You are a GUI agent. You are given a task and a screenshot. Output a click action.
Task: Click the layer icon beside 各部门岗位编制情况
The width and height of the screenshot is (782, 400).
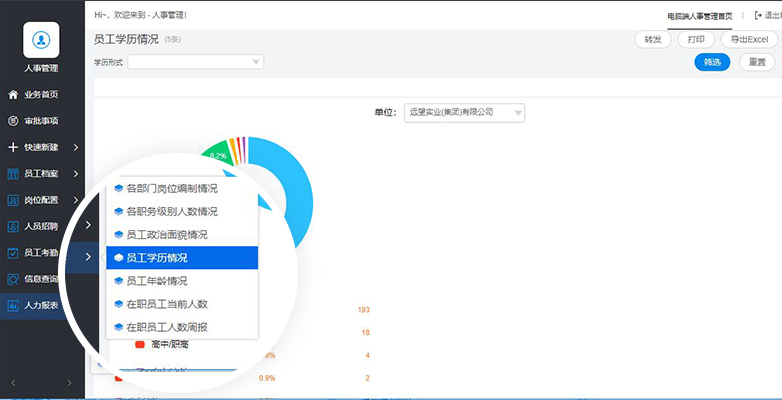coord(119,189)
